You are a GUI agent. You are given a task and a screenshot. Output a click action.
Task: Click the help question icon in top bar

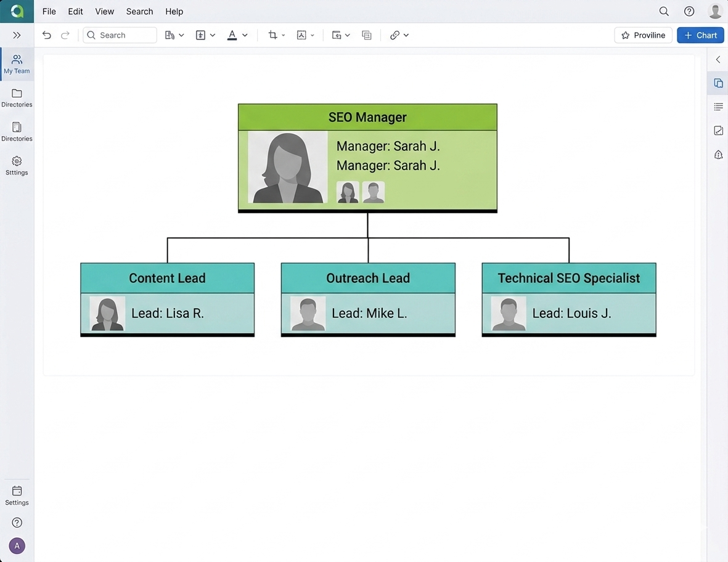(x=689, y=11)
